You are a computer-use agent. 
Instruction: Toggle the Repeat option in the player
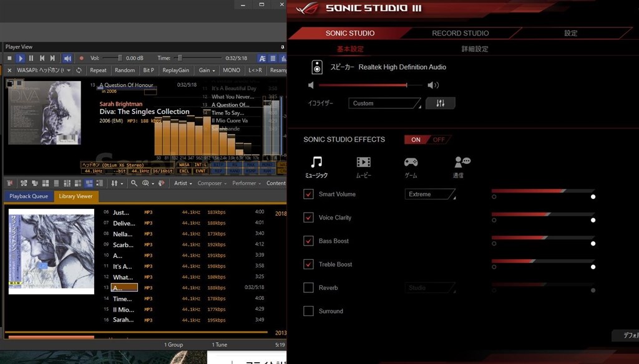coord(98,70)
